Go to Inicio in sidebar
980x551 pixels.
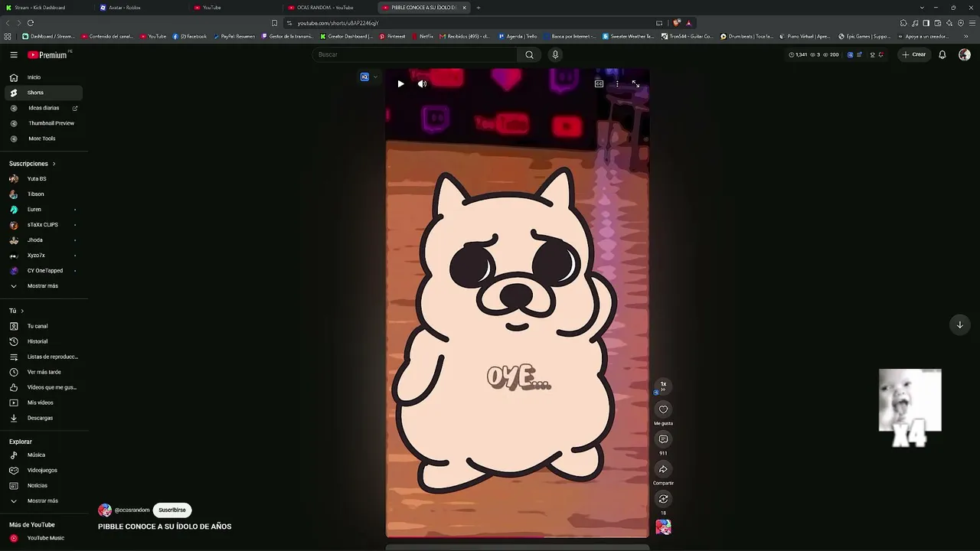44,77
